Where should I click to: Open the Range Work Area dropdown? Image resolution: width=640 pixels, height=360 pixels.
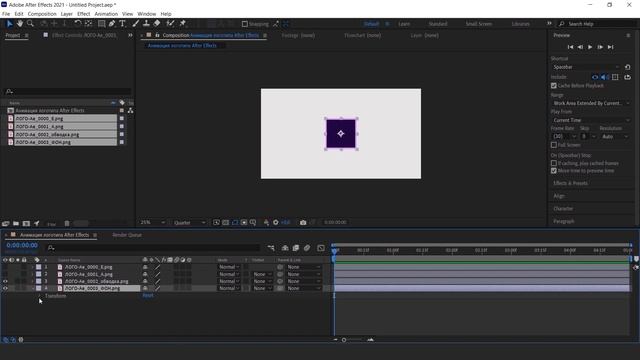coord(591,103)
